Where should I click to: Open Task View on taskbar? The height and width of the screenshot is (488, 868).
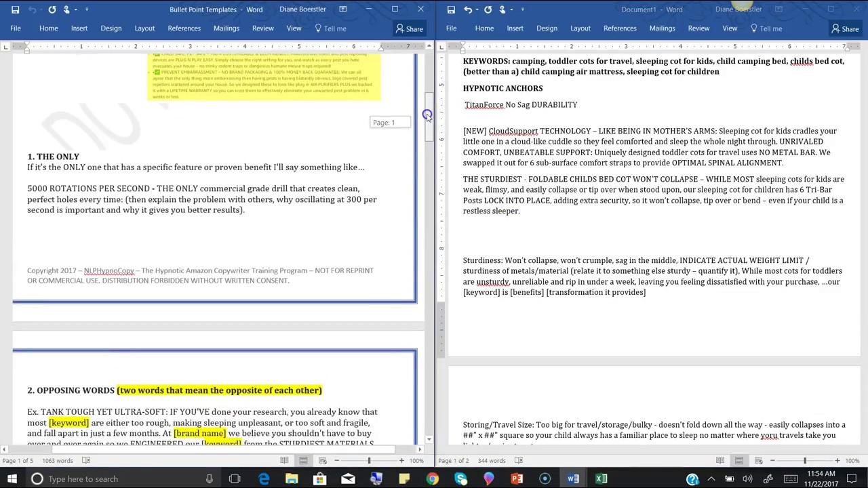pyautogui.click(x=235, y=479)
